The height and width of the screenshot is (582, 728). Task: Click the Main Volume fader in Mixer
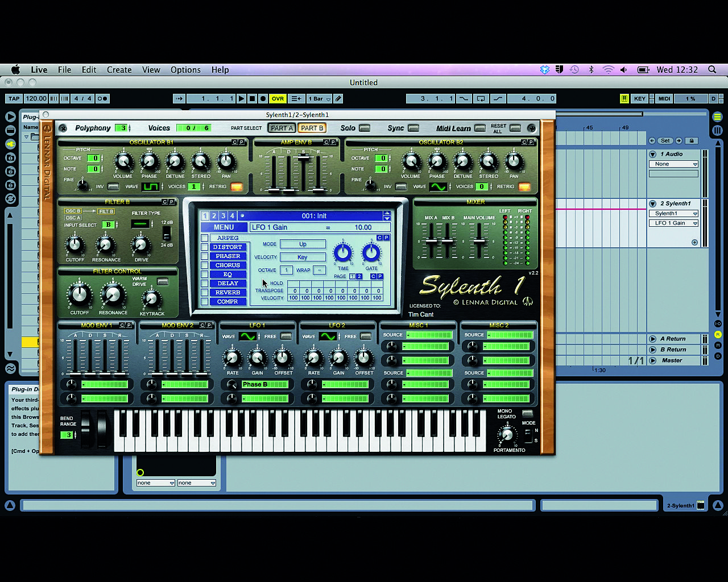[x=479, y=240]
